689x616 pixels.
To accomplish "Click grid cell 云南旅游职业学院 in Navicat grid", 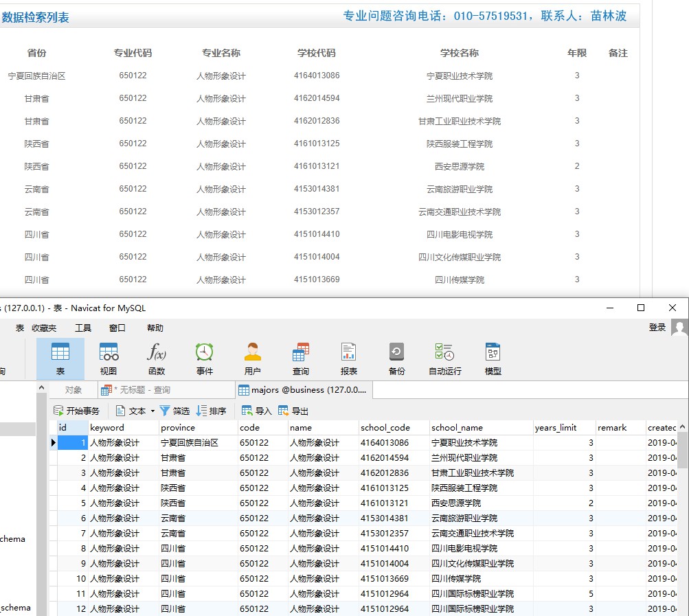I will [481, 518].
